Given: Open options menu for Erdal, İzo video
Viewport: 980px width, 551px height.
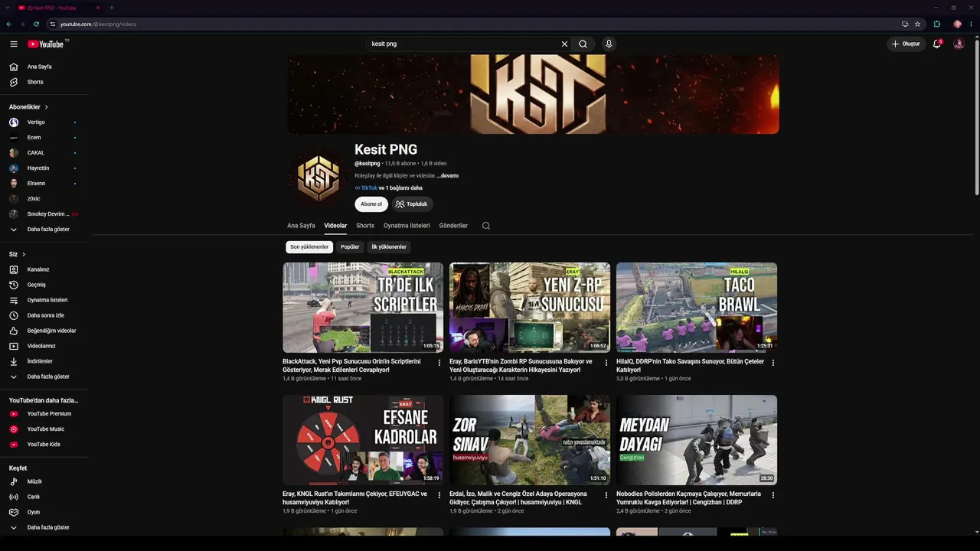Looking at the screenshot, I should point(606,495).
